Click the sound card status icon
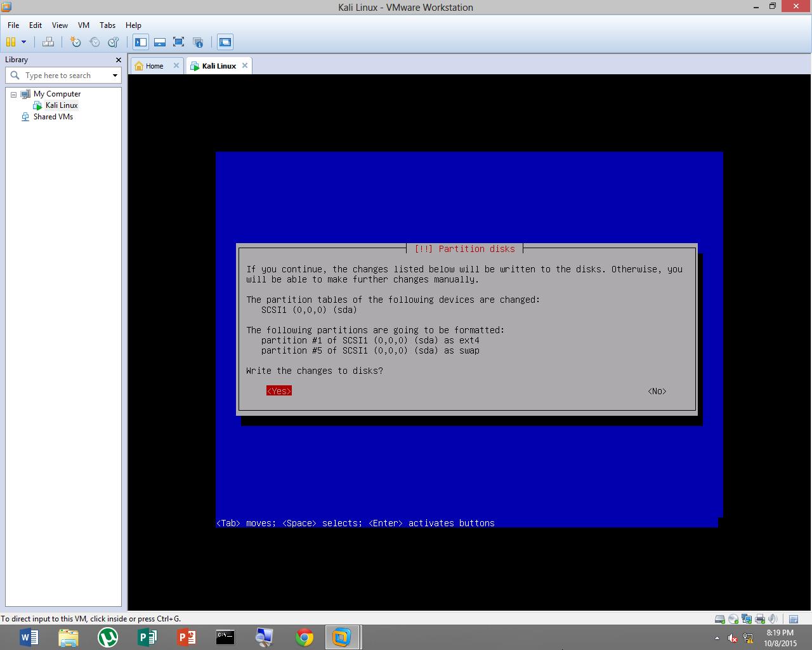812x650 pixels. (x=773, y=619)
